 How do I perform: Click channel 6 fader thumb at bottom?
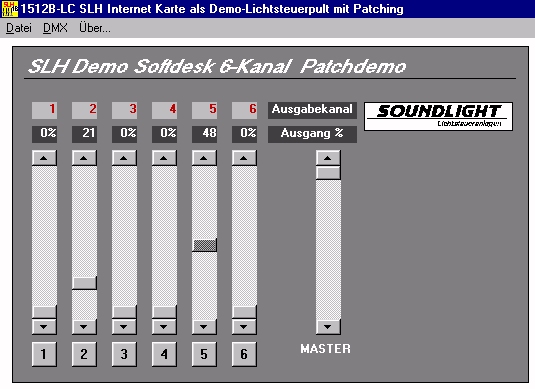click(x=244, y=312)
